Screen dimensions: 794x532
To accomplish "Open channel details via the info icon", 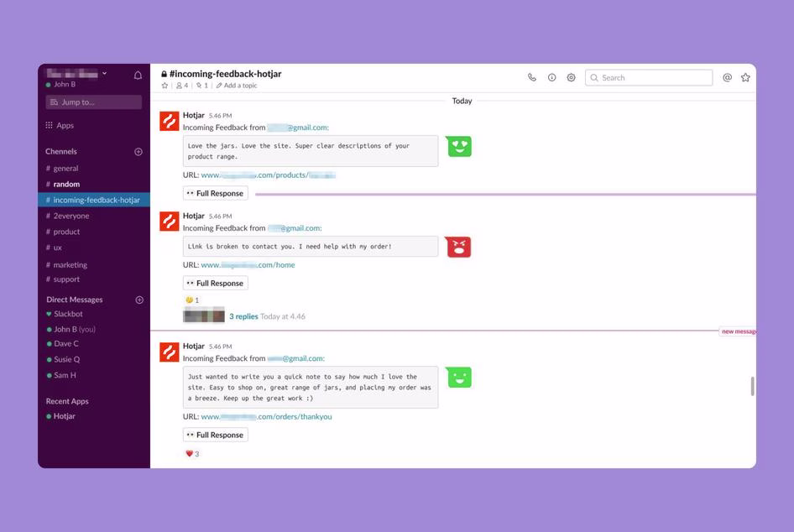I will pos(551,76).
